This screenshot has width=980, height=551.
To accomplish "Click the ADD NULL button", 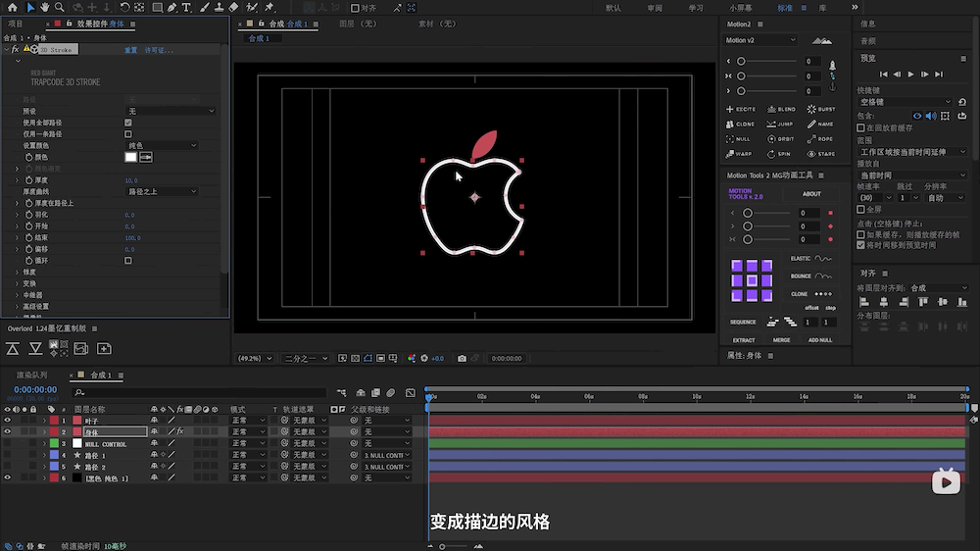I will 820,340.
